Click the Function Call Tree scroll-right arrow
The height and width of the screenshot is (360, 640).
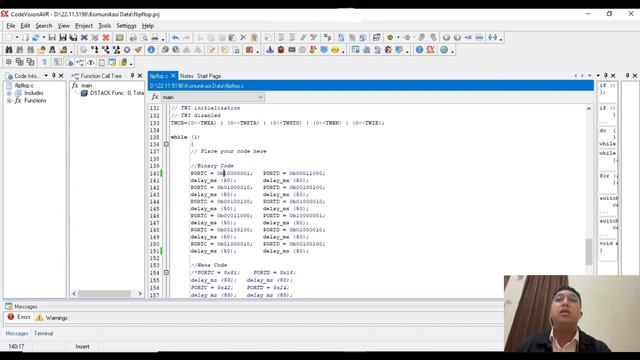click(140, 293)
